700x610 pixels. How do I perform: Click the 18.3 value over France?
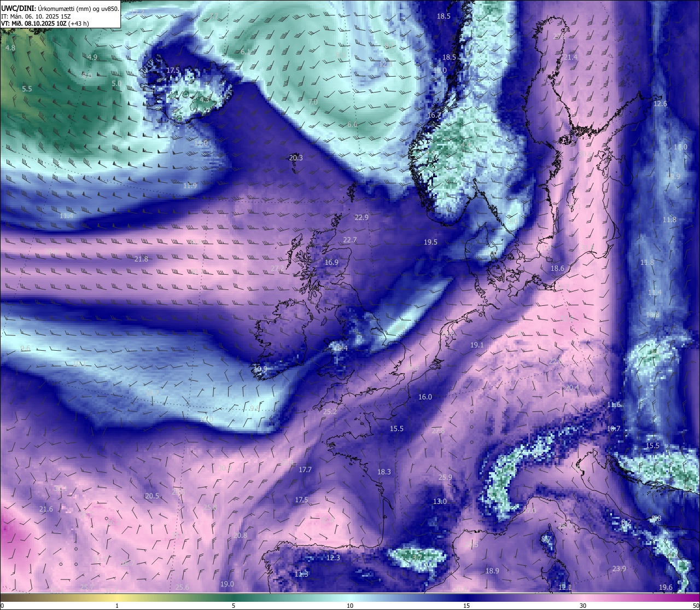click(384, 472)
